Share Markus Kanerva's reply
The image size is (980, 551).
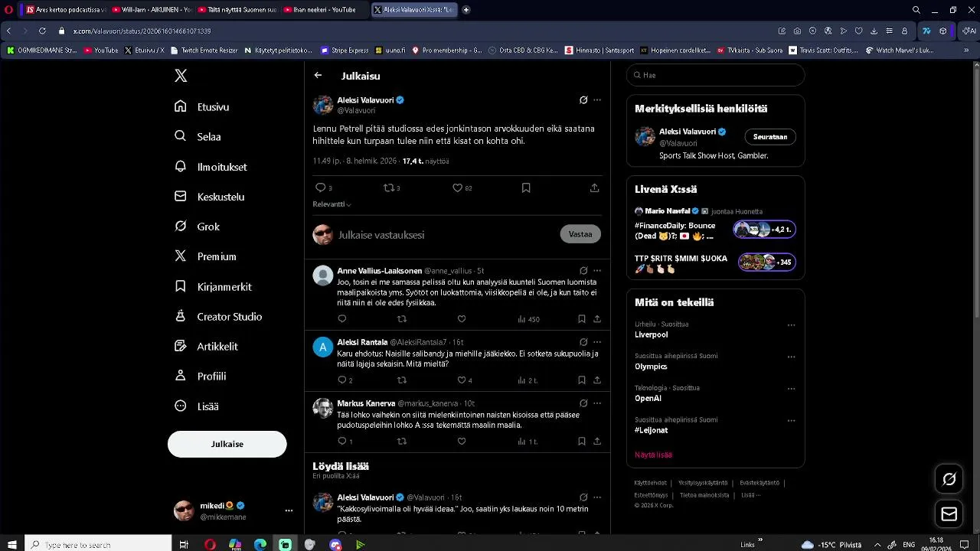point(597,442)
